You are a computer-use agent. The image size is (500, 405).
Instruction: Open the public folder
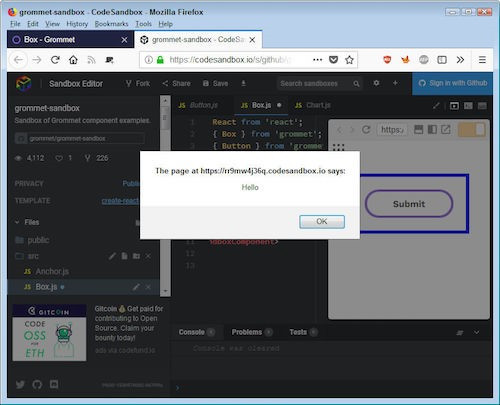(33, 240)
